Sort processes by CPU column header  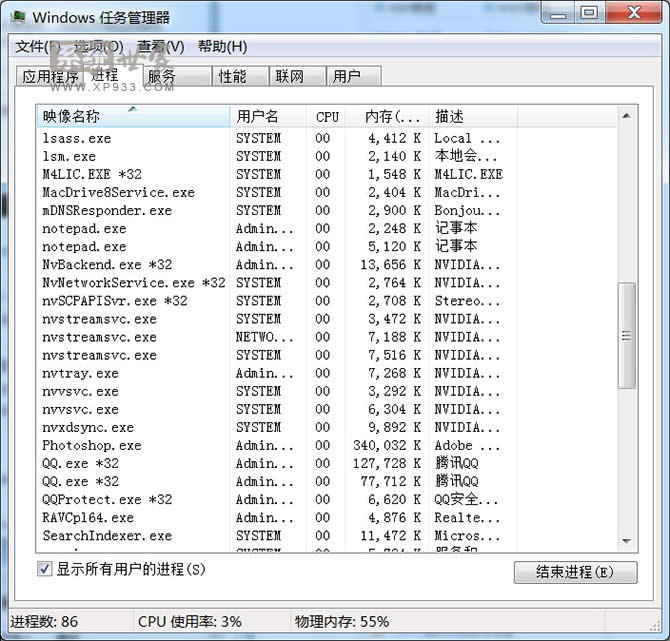coord(327,117)
